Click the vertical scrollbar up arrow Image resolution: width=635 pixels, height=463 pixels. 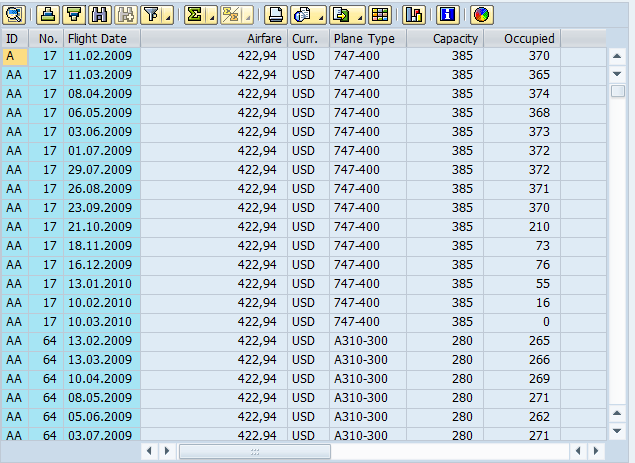coord(618,56)
